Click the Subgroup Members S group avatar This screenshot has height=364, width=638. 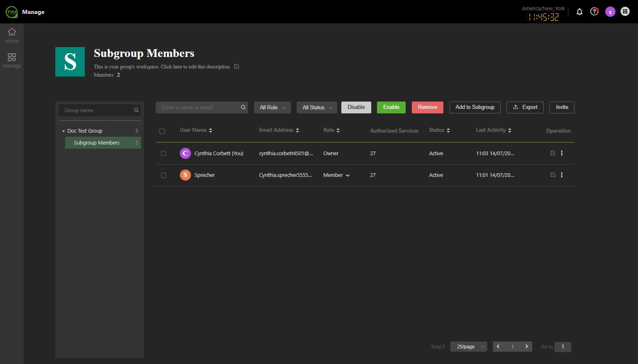(x=70, y=62)
